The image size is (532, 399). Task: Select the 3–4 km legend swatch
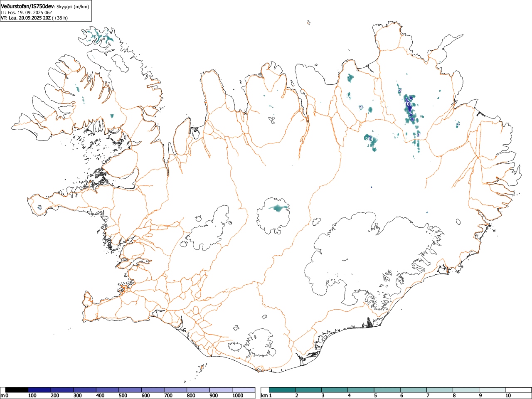click(335, 390)
